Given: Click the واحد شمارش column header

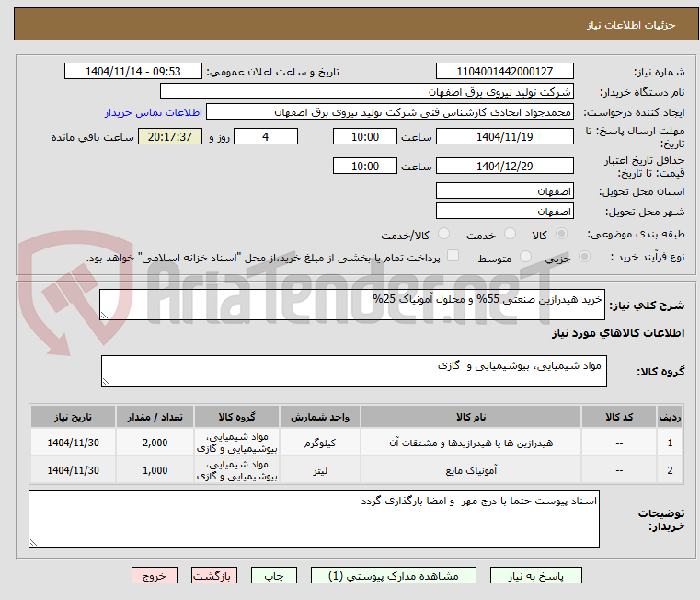Looking at the screenshot, I should 319,417.
